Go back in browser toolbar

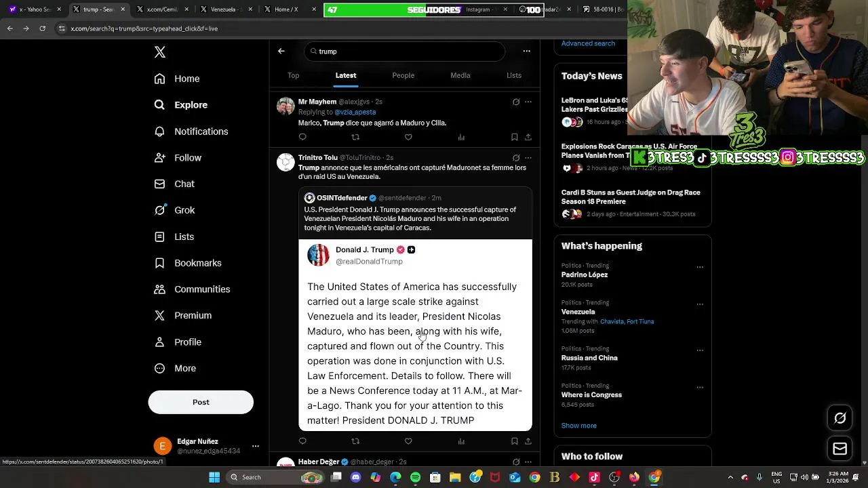(9, 28)
